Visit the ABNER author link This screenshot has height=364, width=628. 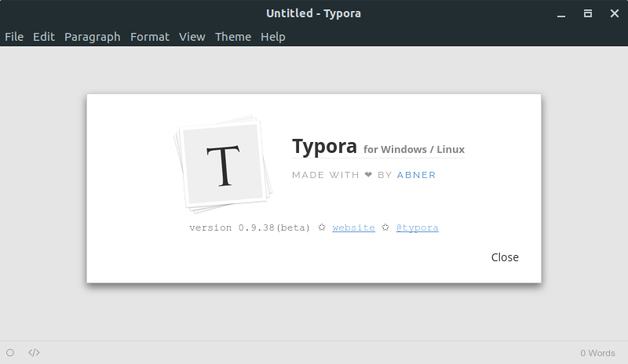point(416,175)
